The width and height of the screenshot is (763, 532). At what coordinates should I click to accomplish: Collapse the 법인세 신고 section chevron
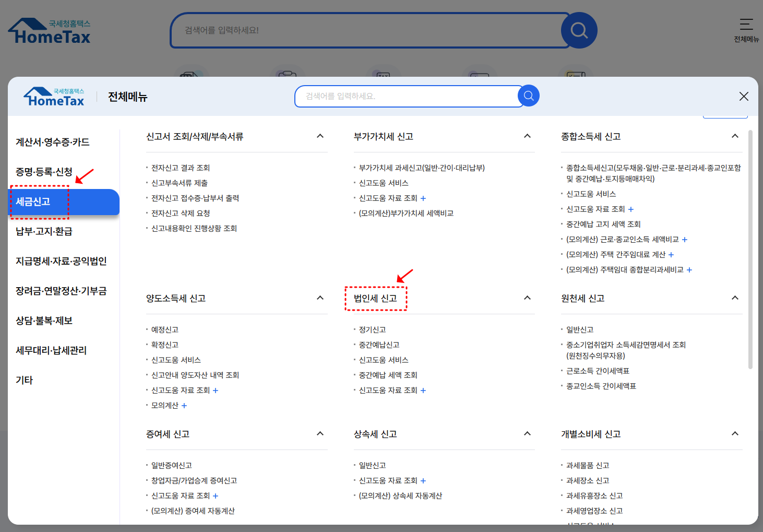(x=527, y=298)
